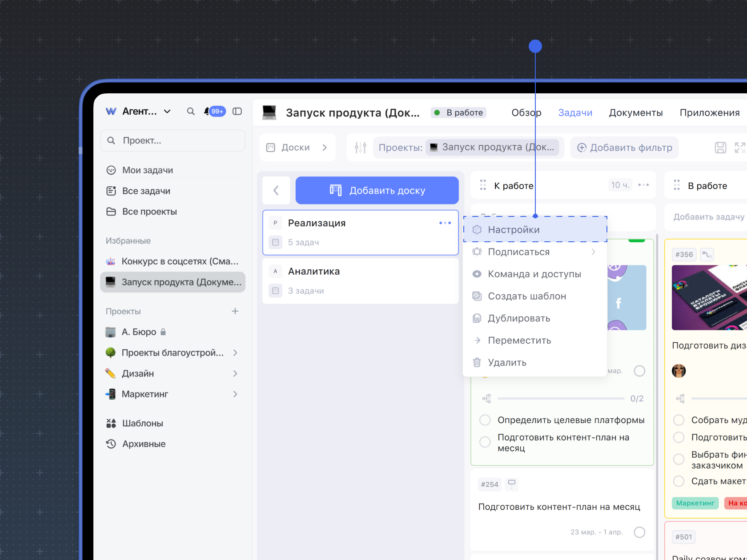Check the Определить целевые платформы subtask
The width and height of the screenshot is (747, 560).
(x=485, y=420)
